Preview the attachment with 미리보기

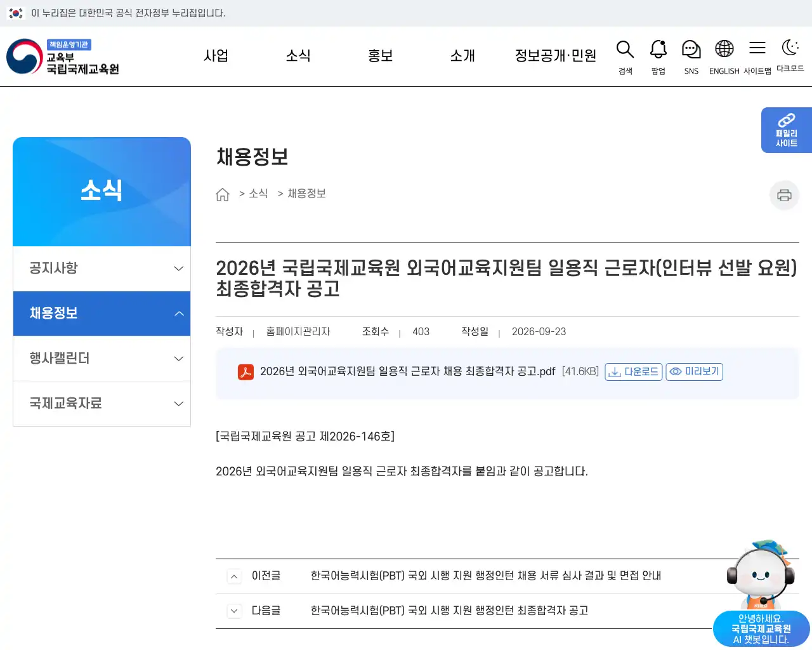pyautogui.click(x=695, y=372)
